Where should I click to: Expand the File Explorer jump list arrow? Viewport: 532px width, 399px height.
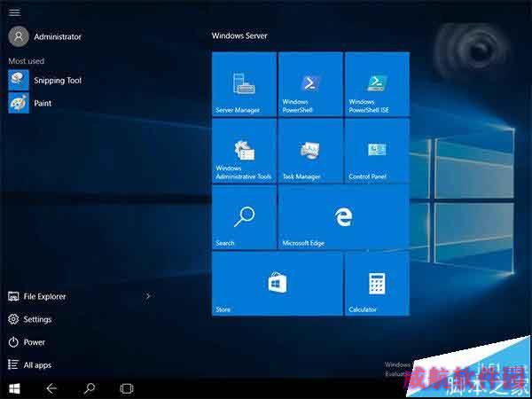(x=147, y=296)
